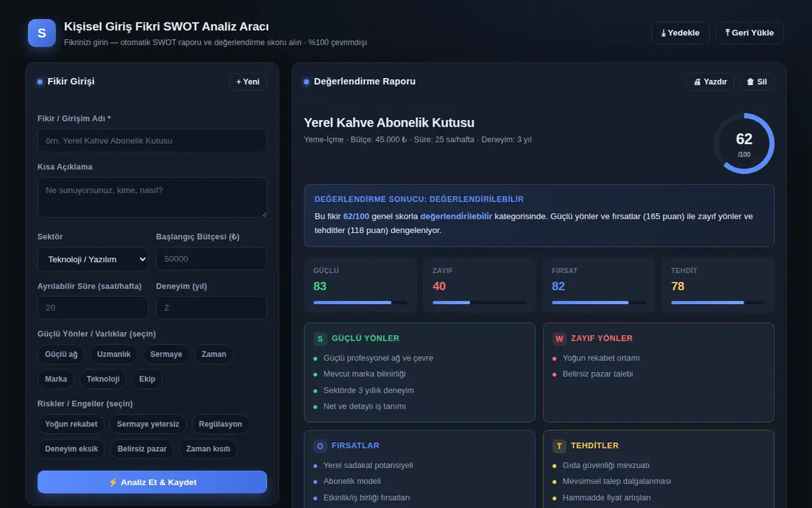This screenshot has width=812, height=508.
Task: Click the green S icon of Güçlü Yönler
Action: pos(320,338)
